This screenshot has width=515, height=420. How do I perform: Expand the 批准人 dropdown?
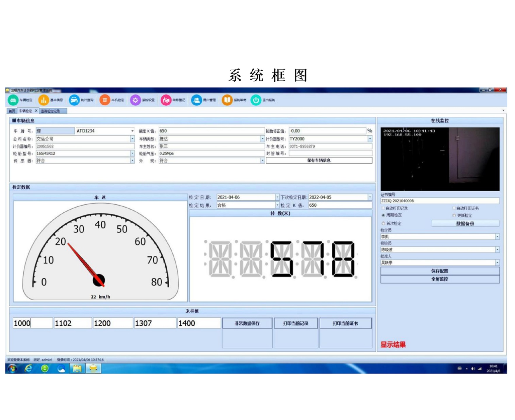tap(497, 262)
